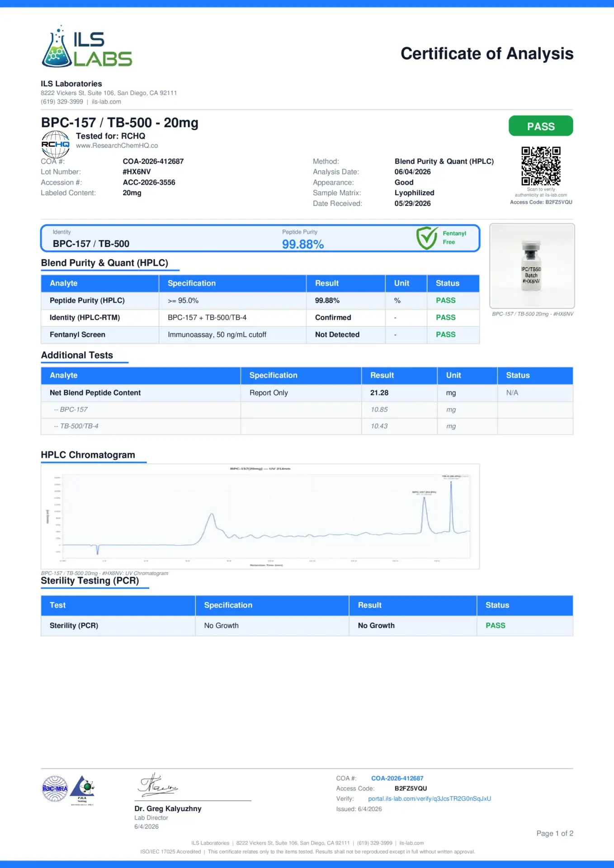The width and height of the screenshot is (614, 868).
Task: Click the Net Blend Peptide Content row
Action: click(307, 393)
